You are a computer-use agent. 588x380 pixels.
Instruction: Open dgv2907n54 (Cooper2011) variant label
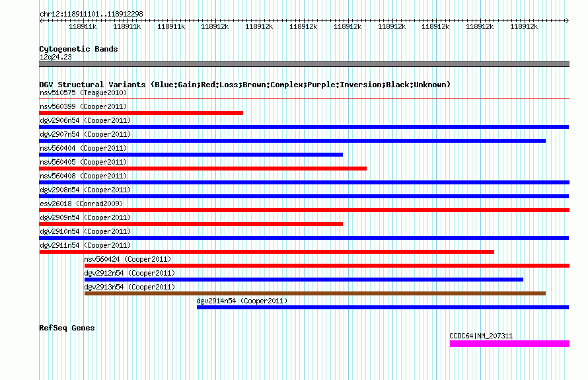click(85, 134)
